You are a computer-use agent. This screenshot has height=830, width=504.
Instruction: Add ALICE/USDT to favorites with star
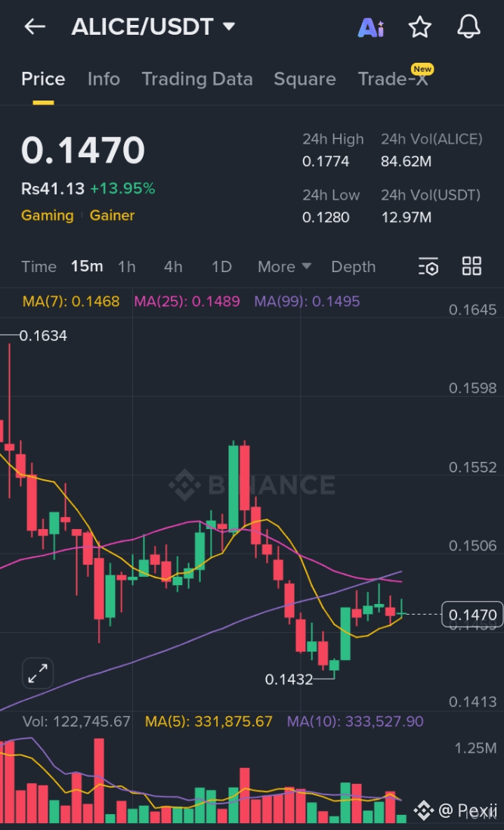(420, 26)
